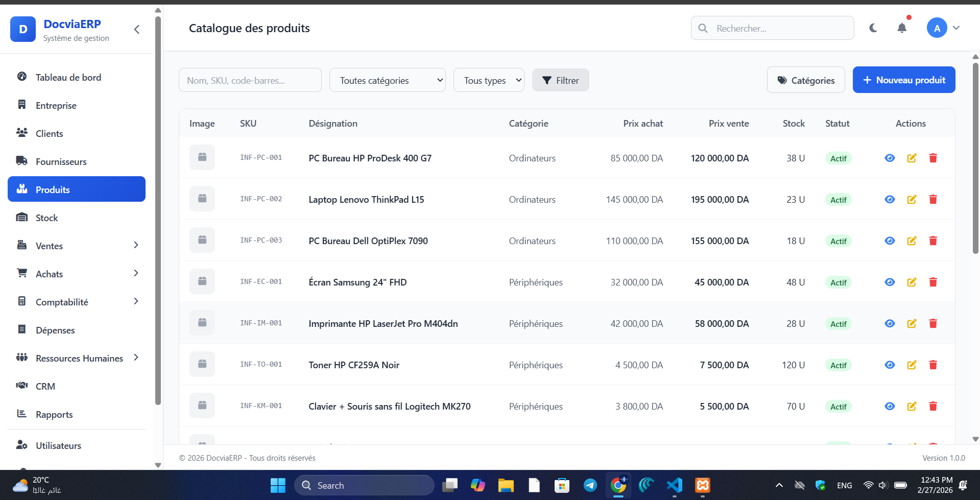Image resolution: width=980 pixels, height=500 pixels.
Task: View details of PC Bureau Dell OptiPlex 7090
Action: (890, 241)
